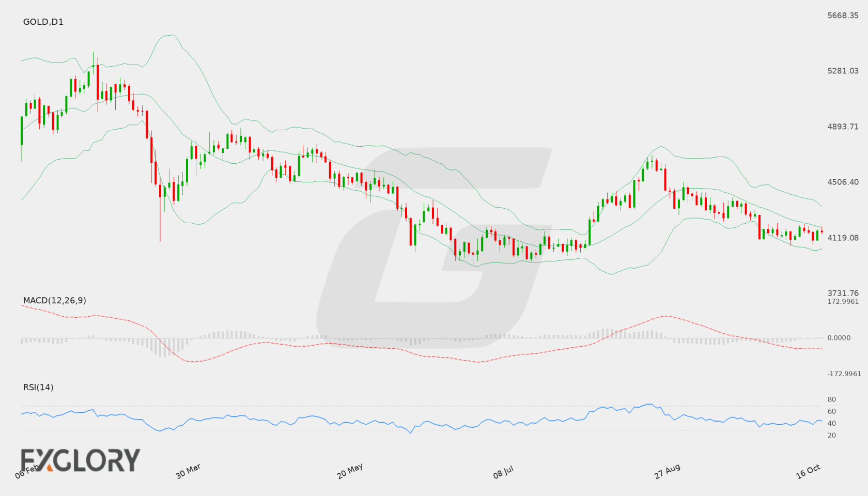
Task: Choose the 08 Jul date label
Action: coord(503,472)
